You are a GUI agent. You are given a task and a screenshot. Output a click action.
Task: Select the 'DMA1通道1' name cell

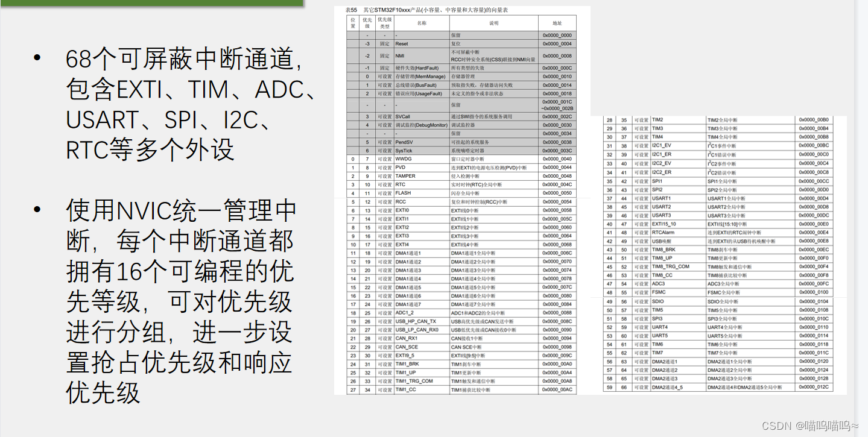[422, 253]
